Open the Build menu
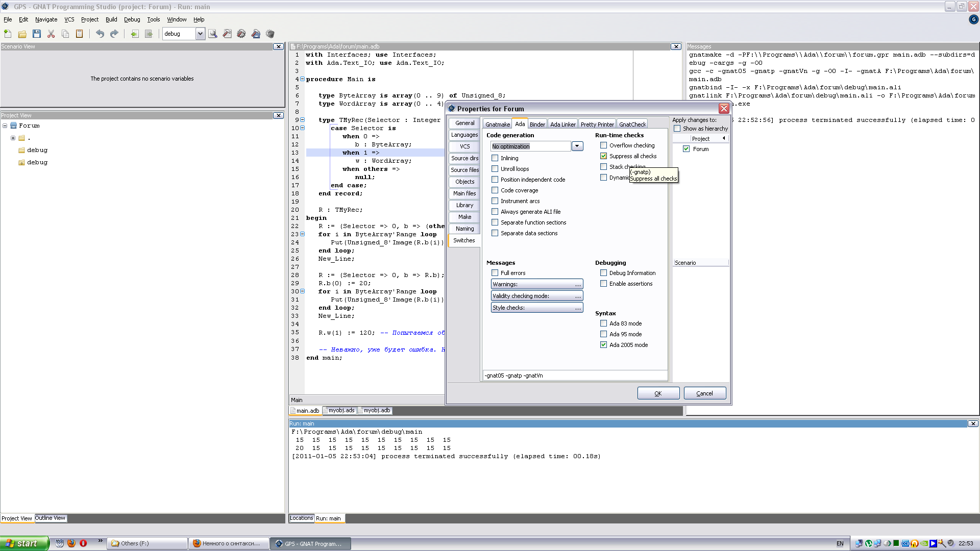Screen dimensions: 980x551 pyautogui.click(x=111, y=19)
